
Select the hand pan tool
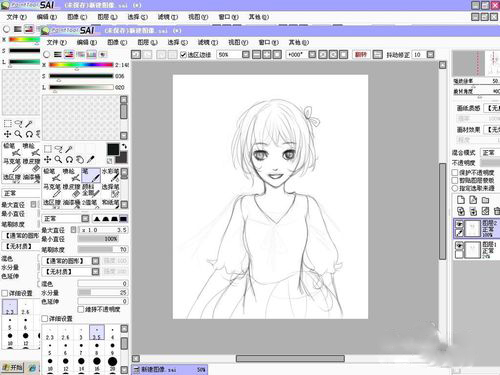(79, 160)
